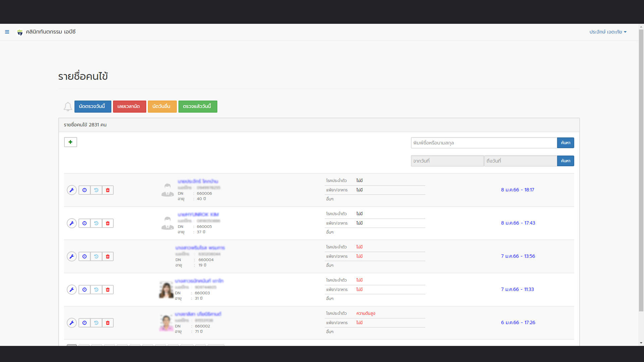
Task: Click wrench icon for patient DN 660002
Action: click(x=72, y=323)
